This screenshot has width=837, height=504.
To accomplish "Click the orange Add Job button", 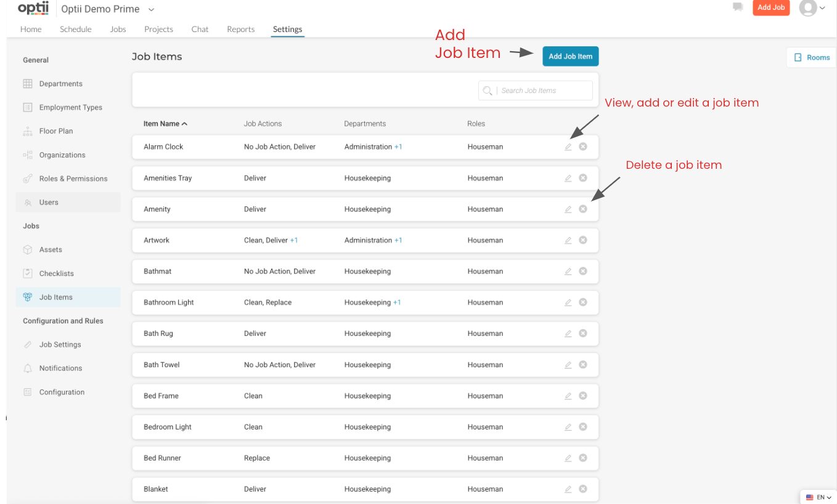I will click(x=771, y=7).
